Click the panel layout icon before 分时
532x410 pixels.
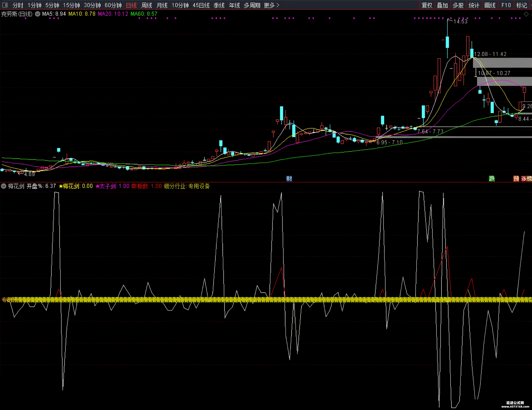click(x=5, y=5)
